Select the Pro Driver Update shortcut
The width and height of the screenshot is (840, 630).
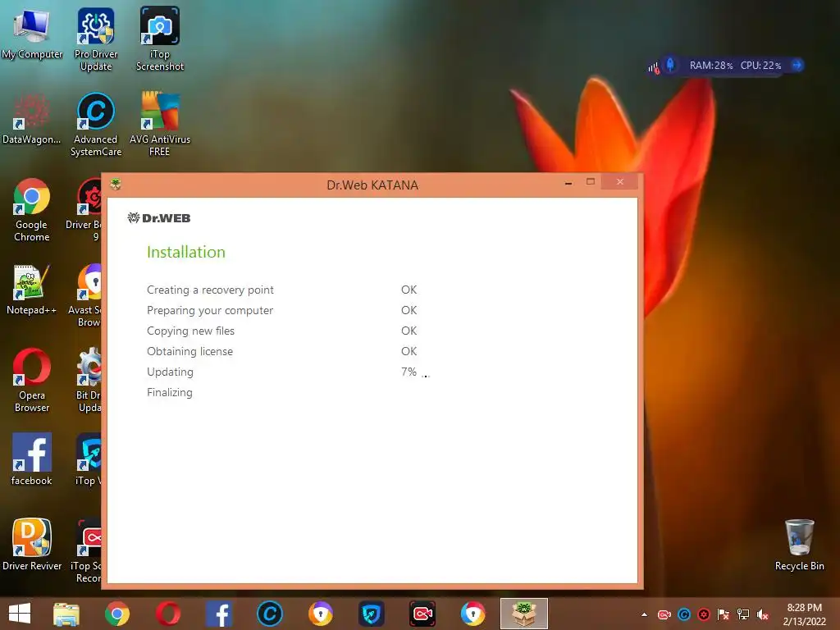click(96, 39)
